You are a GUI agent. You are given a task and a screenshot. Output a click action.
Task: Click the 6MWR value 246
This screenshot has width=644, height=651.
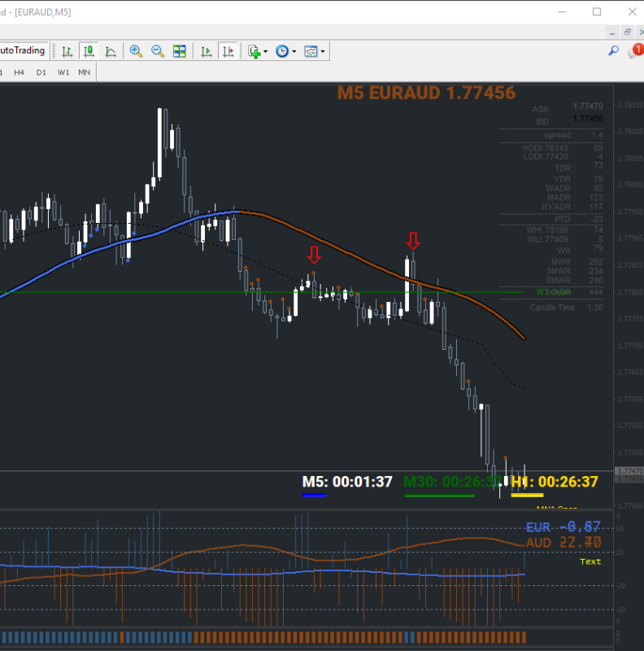pyautogui.click(x=596, y=280)
